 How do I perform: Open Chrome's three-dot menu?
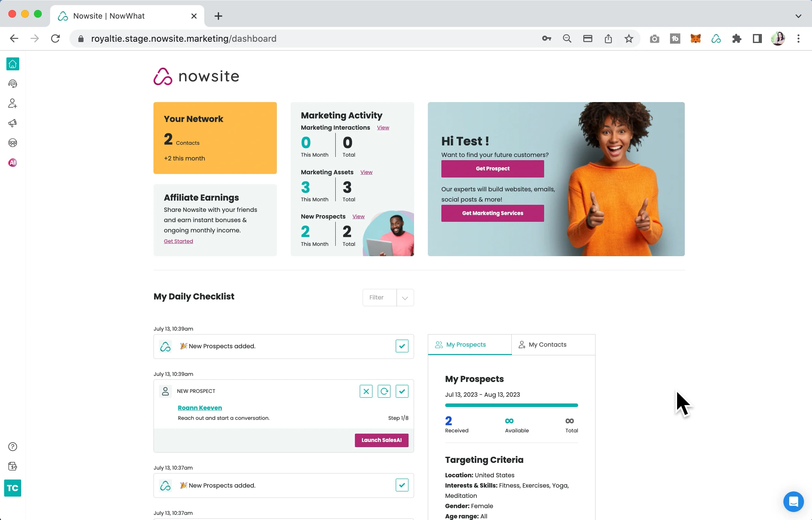click(799, 39)
